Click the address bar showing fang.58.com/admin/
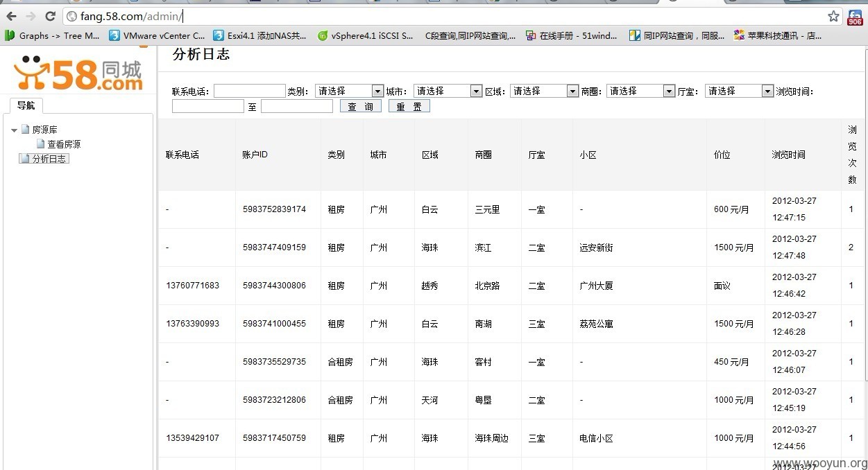 [x=444, y=16]
